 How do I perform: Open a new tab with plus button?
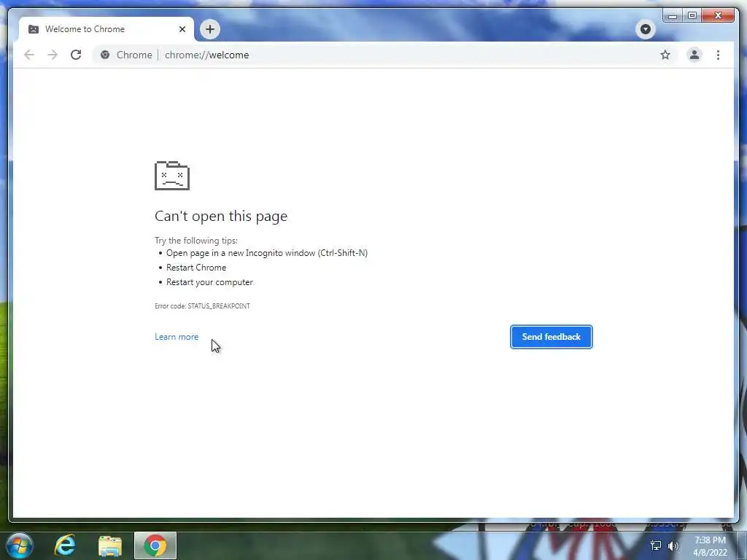[209, 29]
